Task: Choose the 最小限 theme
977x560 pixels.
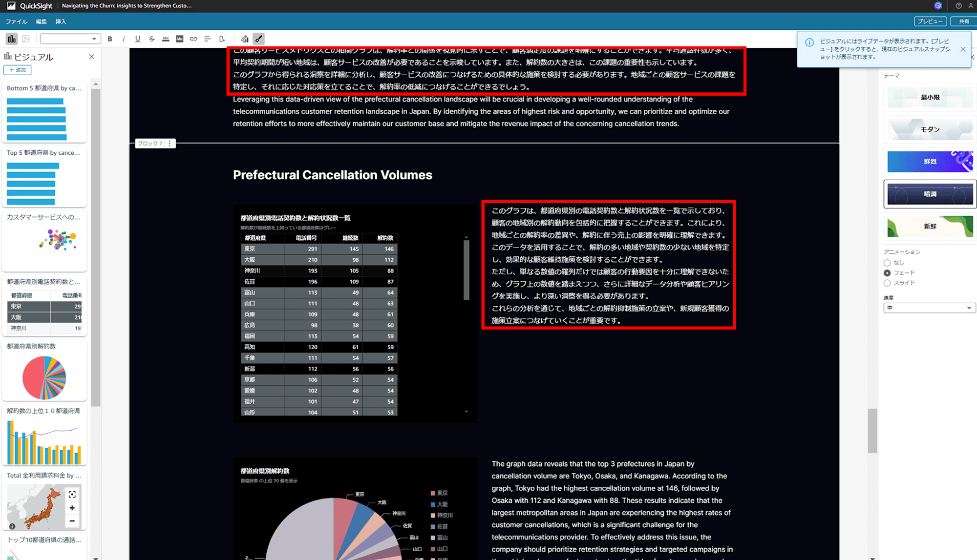Action: [930, 97]
